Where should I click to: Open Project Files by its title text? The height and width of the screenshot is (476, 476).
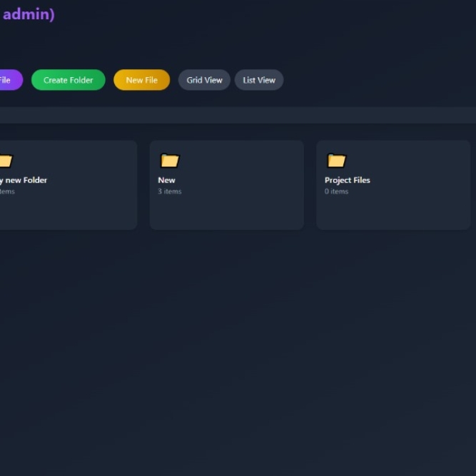click(347, 180)
